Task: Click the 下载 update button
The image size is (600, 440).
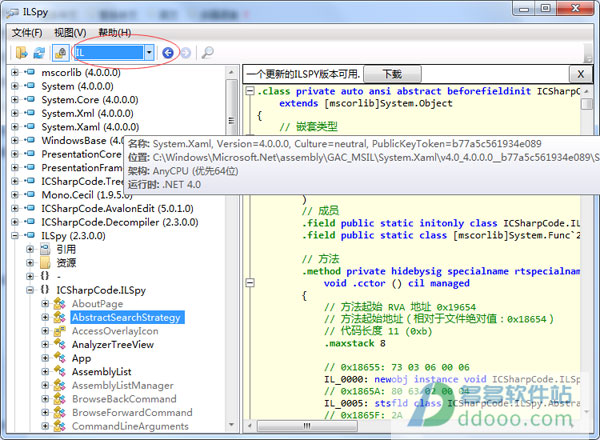Action: click(x=392, y=74)
